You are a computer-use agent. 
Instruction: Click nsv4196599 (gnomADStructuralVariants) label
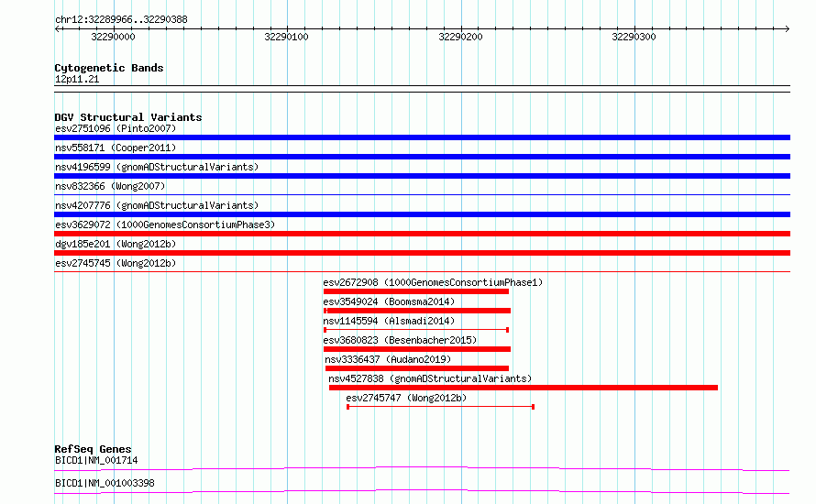[x=157, y=167]
